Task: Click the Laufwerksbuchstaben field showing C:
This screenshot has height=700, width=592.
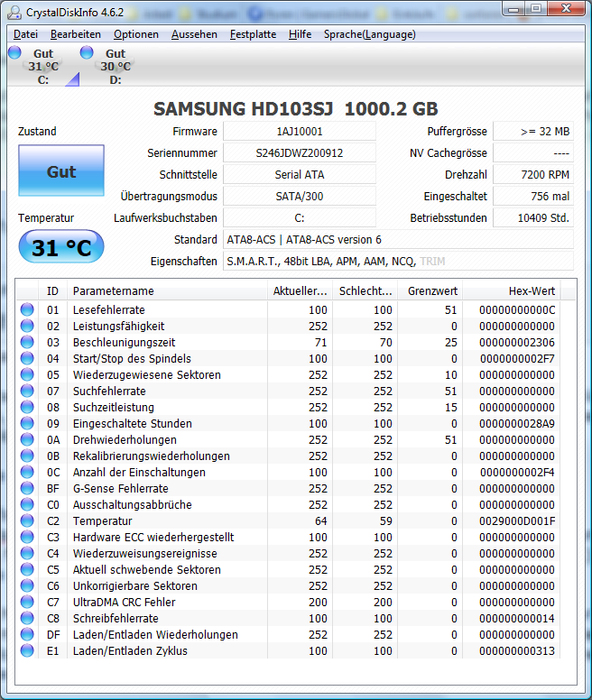Action: pos(300,218)
